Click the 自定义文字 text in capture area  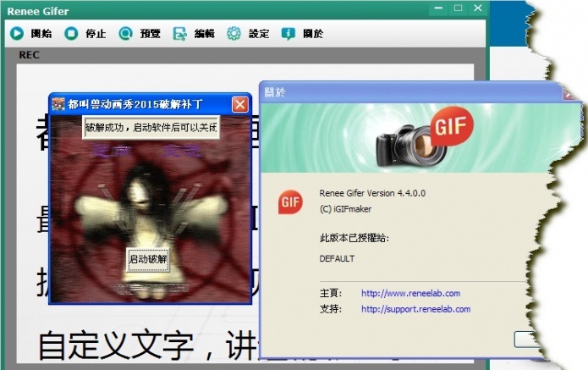click(116, 345)
